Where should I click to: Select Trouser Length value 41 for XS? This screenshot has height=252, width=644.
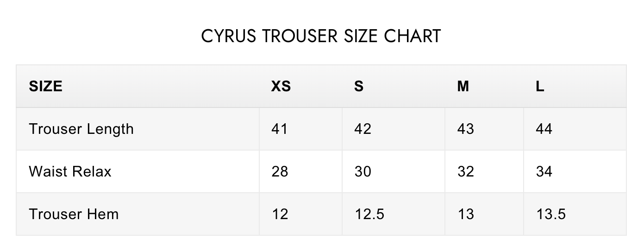tap(279, 129)
